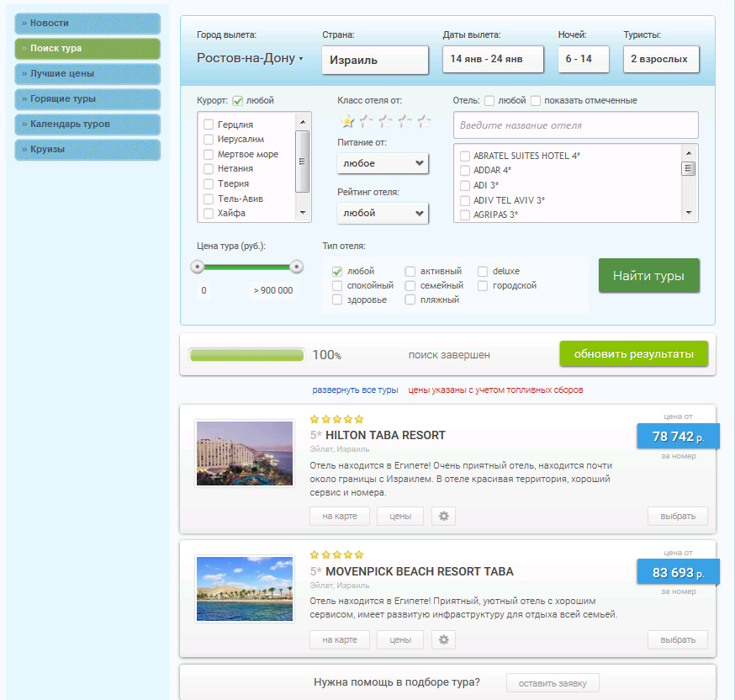Check the Нетания resort

(209, 169)
